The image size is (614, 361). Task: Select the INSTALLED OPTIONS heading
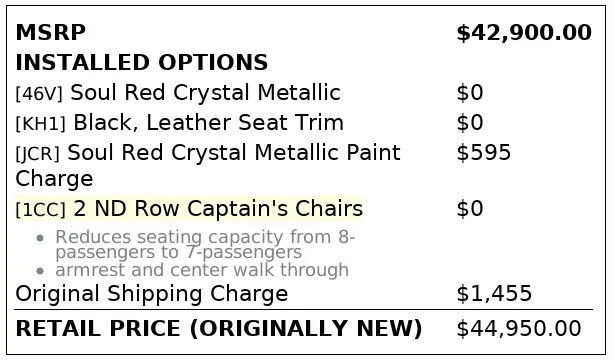tap(142, 63)
